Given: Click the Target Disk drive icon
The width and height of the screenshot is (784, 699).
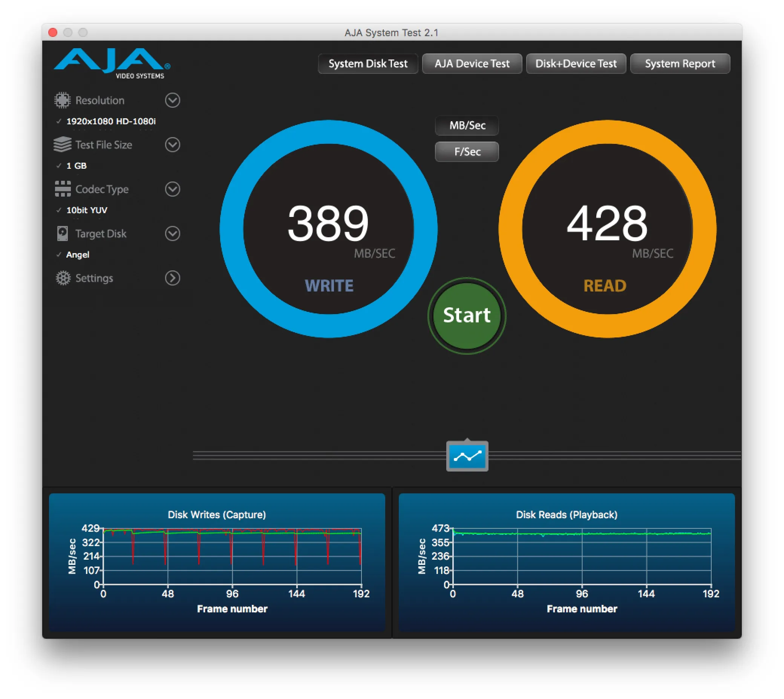Looking at the screenshot, I should point(62,234).
